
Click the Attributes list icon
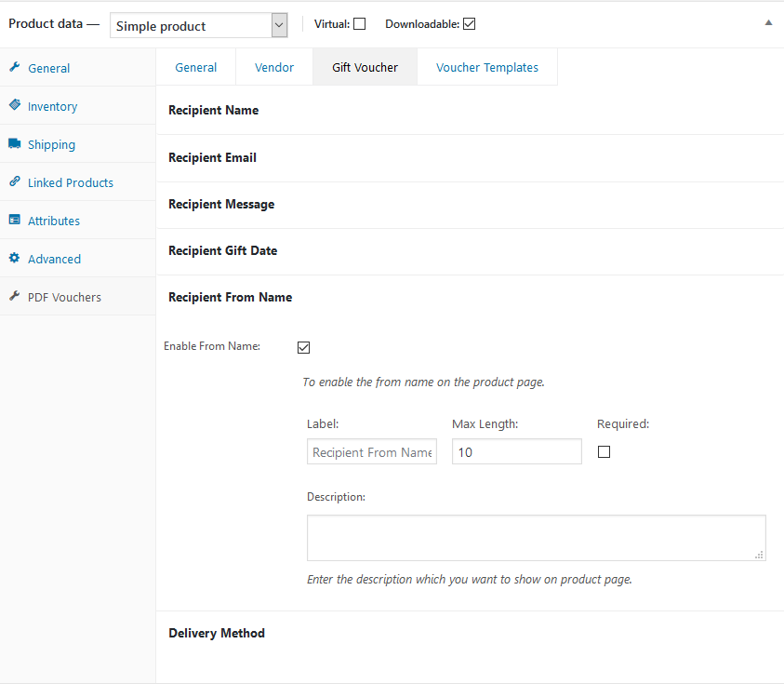14,221
